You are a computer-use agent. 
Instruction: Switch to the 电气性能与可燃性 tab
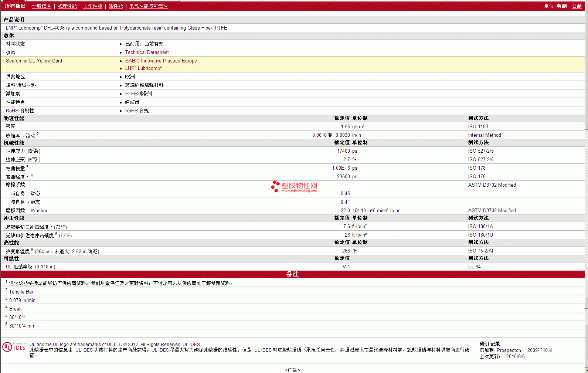[x=148, y=6]
